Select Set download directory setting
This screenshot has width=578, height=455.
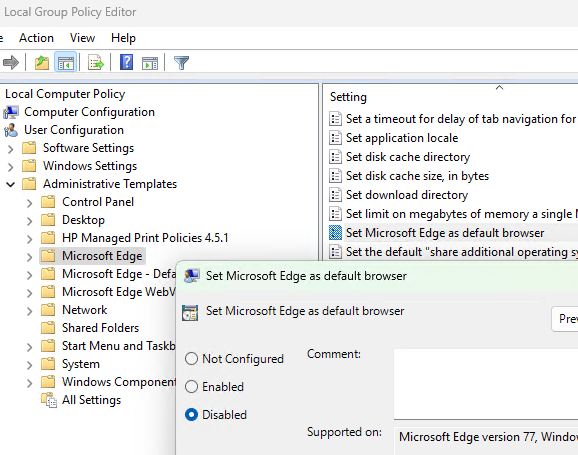coord(407,195)
